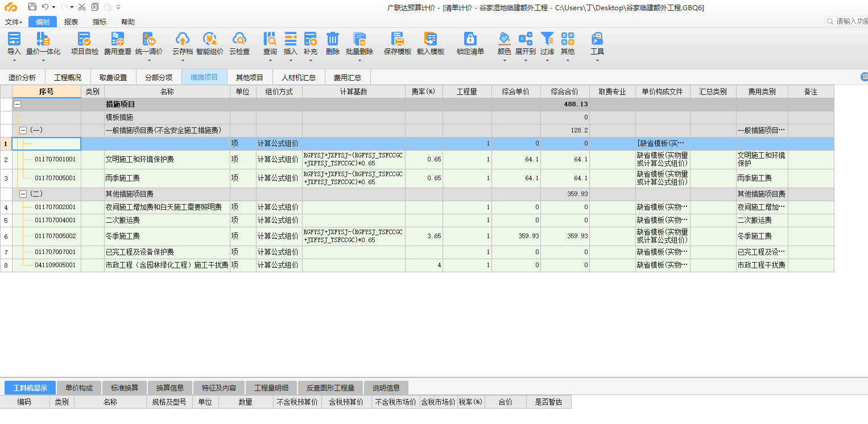
Task: Click the 删除 delete trash icon
Action: 333,39
